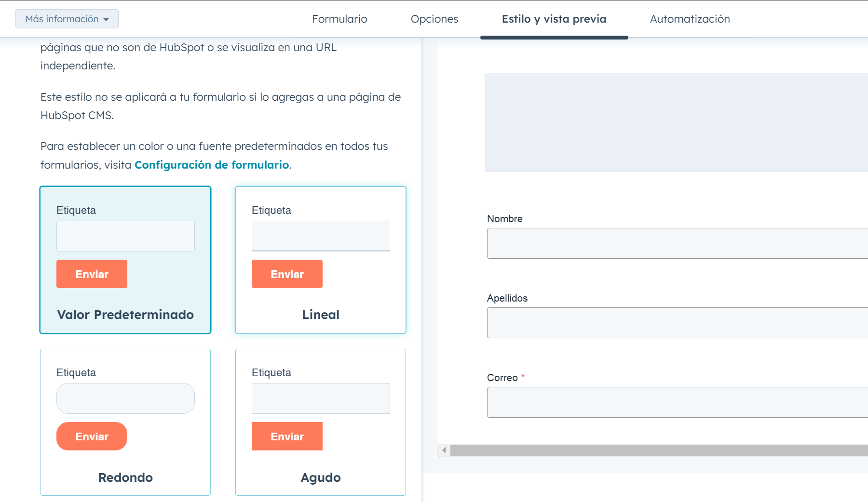
Task: Apply the Agudo form style
Action: 321,477
